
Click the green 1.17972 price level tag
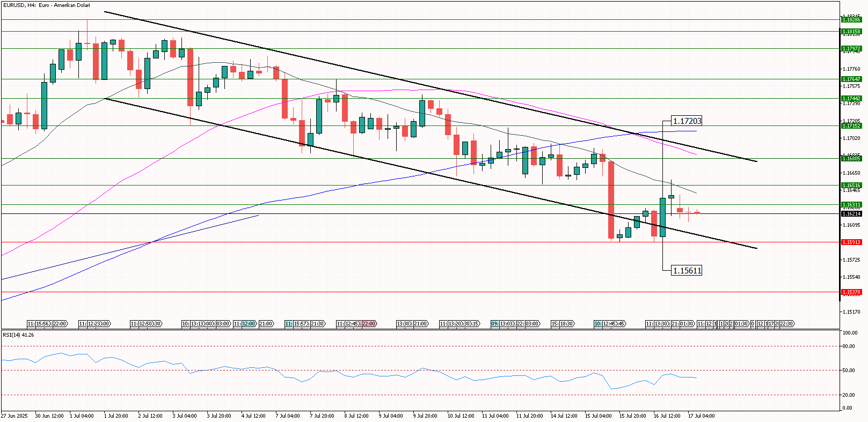point(851,49)
